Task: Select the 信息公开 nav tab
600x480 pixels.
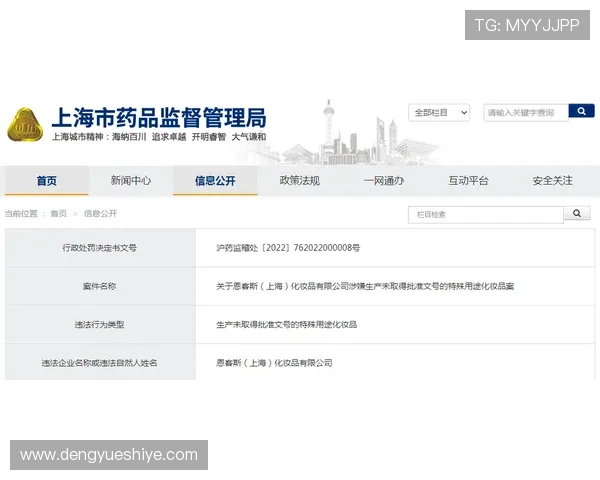Action: [215, 181]
